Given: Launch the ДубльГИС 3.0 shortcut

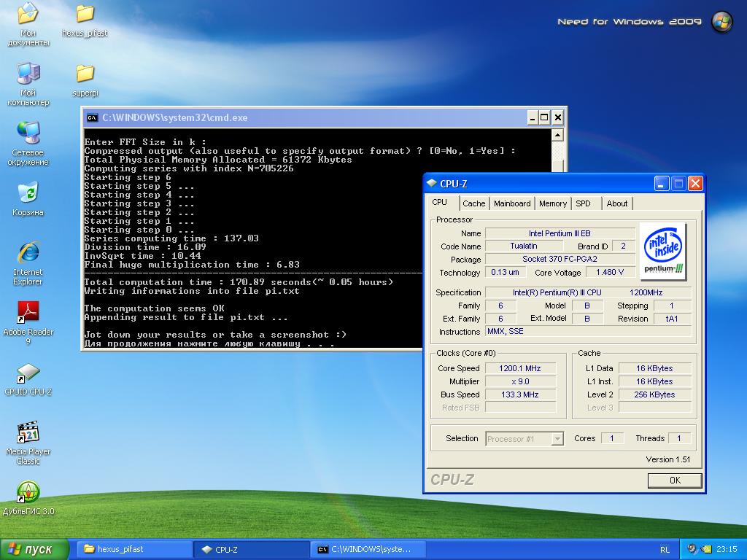Looking at the screenshot, I should click(x=28, y=499).
